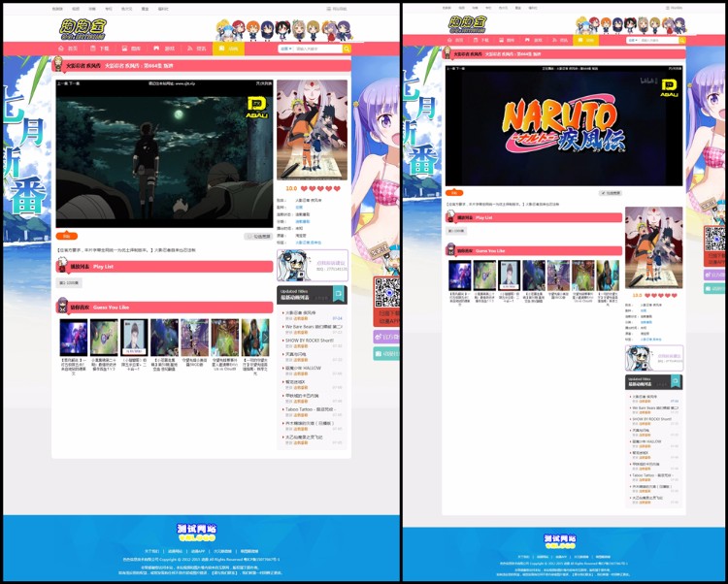Screen dimensions: 728x584
Task: Open the search category dropdown on left page
Action: pos(285,49)
